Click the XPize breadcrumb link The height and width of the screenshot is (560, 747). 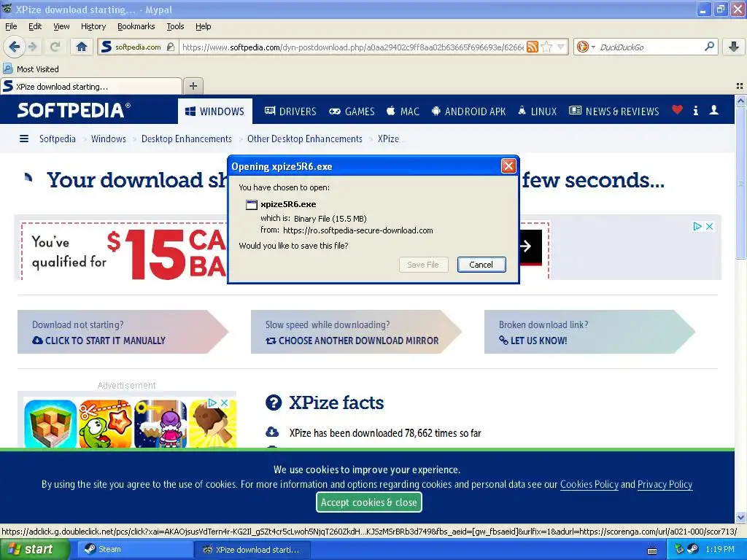(388, 139)
